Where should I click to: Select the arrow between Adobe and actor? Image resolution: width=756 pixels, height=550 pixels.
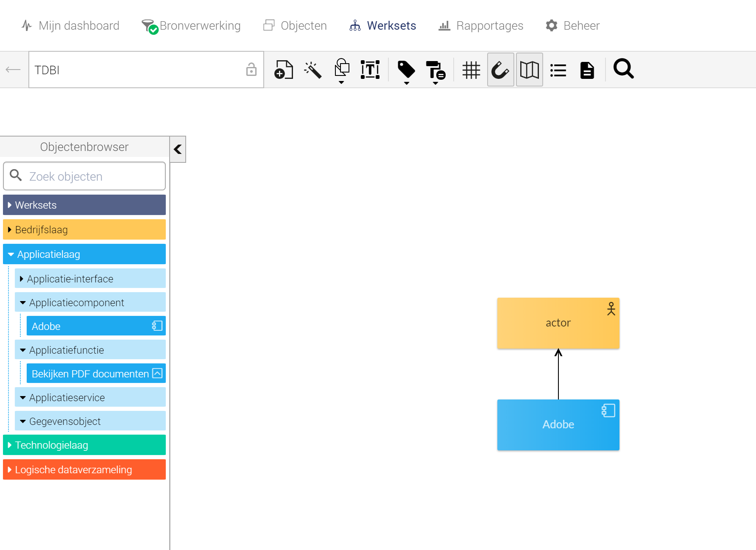[x=558, y=374]
